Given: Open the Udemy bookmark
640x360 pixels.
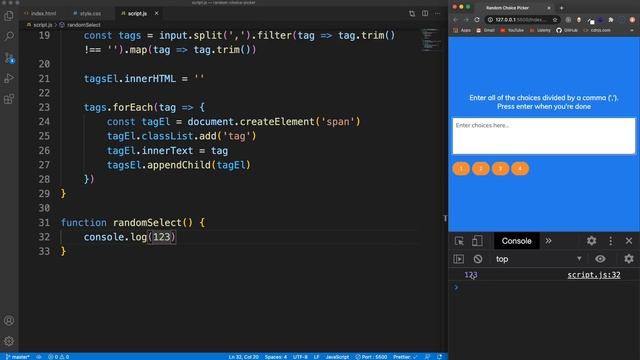Looking at the screenshot, I should [x=540, y=30].
